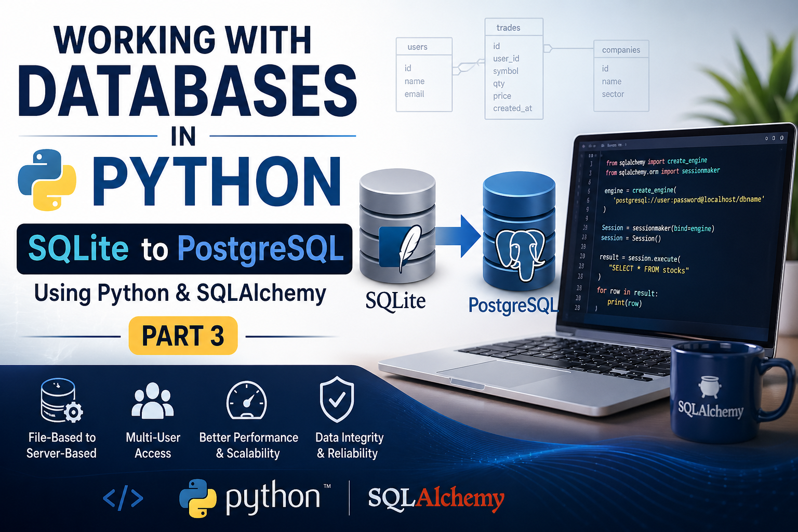Select the Data Integrity shield checkmark icon
The image size is (798, 532).
(337, 399)
